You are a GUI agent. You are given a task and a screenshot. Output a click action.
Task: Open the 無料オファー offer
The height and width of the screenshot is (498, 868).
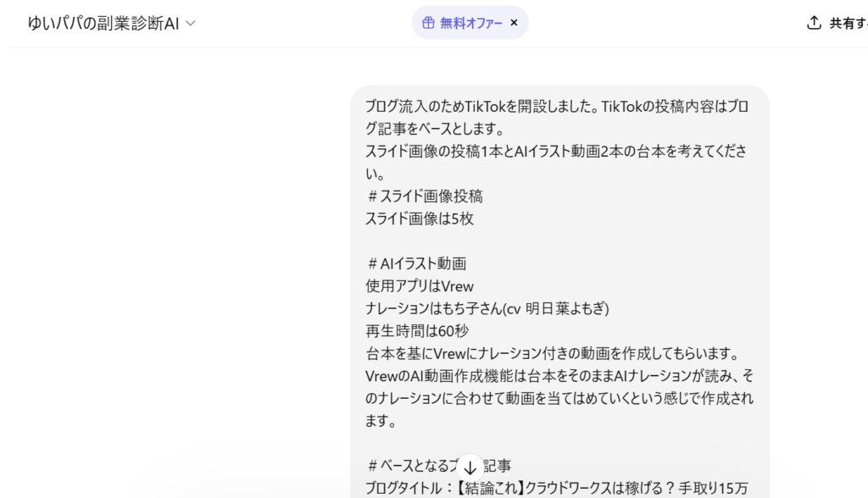(x=471, y=23)
